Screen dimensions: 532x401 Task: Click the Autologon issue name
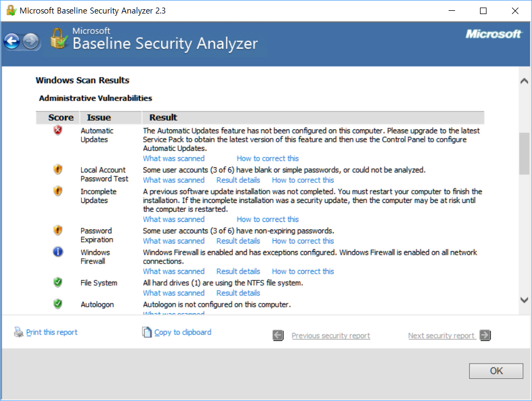pyautogui.click(x=97, y=304)
